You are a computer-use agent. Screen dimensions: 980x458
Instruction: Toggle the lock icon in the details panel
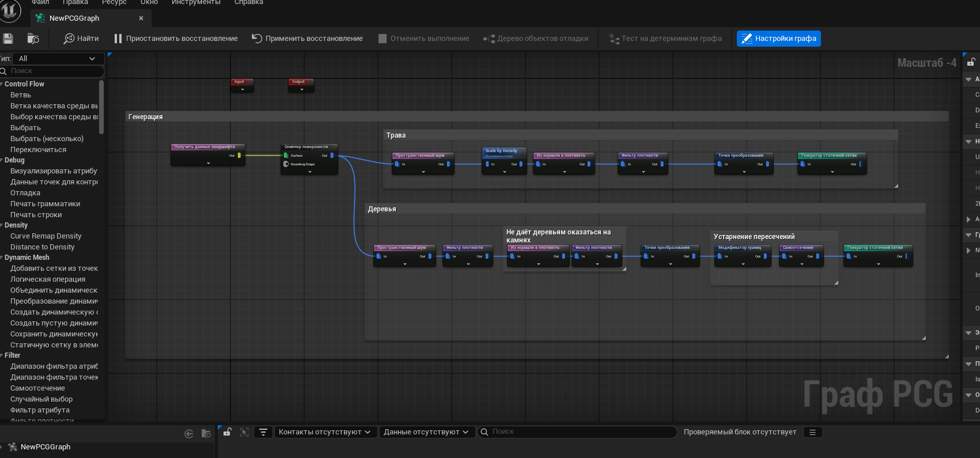(x=971, y=62)
